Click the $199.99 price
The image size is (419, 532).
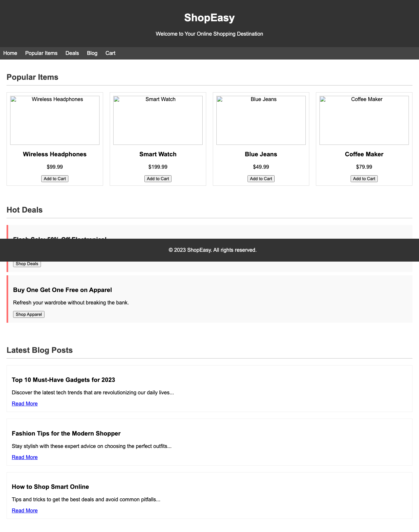[158, 167]
